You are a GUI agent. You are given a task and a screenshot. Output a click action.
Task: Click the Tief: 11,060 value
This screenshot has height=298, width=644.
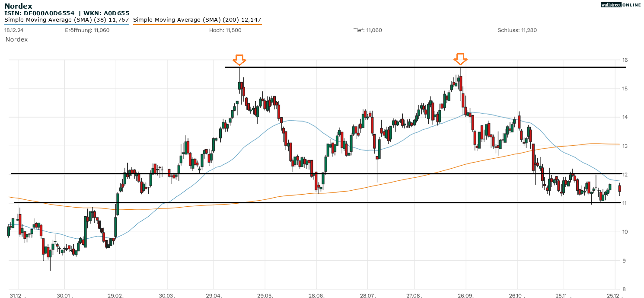(x=367, y=30)
